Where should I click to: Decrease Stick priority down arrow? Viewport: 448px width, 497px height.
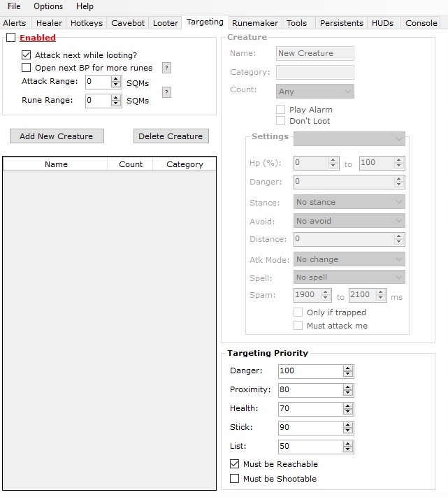click(348, 431)
